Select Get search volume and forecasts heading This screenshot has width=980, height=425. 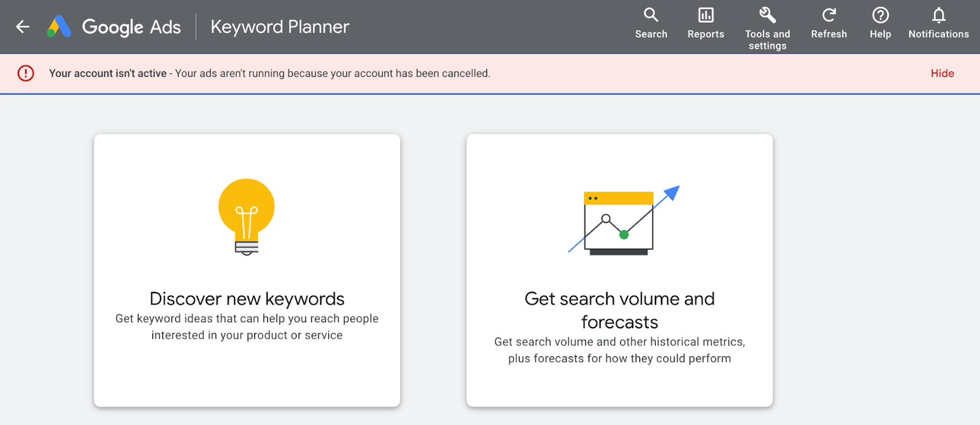619,310
